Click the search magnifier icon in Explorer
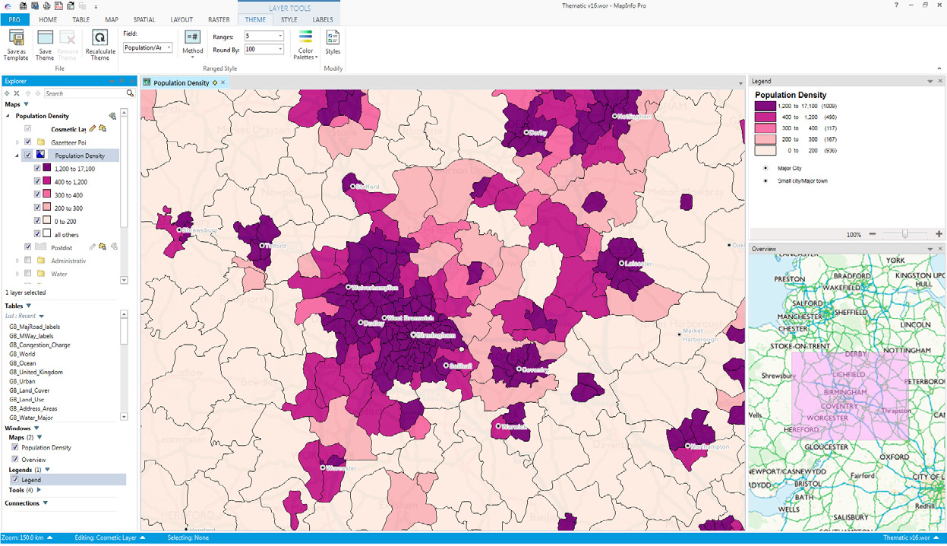The height and width of the screenshot is (546, 947). 130,93
